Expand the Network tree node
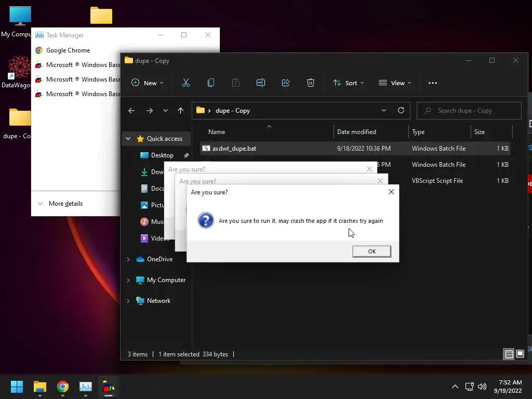The image size is (532, 399). pyautogui.click(x=128, y=301)
